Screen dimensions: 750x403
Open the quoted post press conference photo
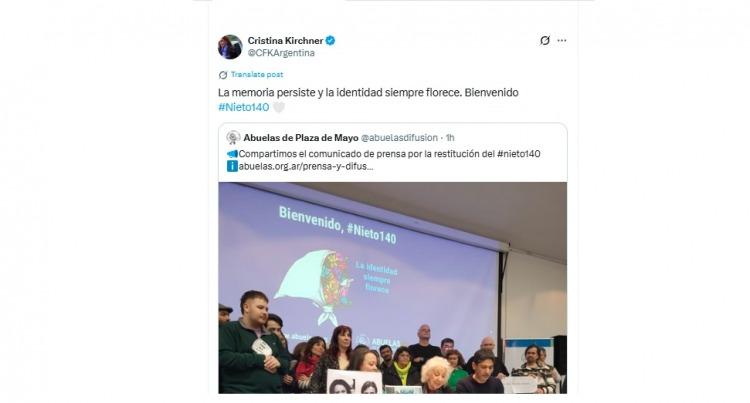pyautogui.click(x=393, y=288)
